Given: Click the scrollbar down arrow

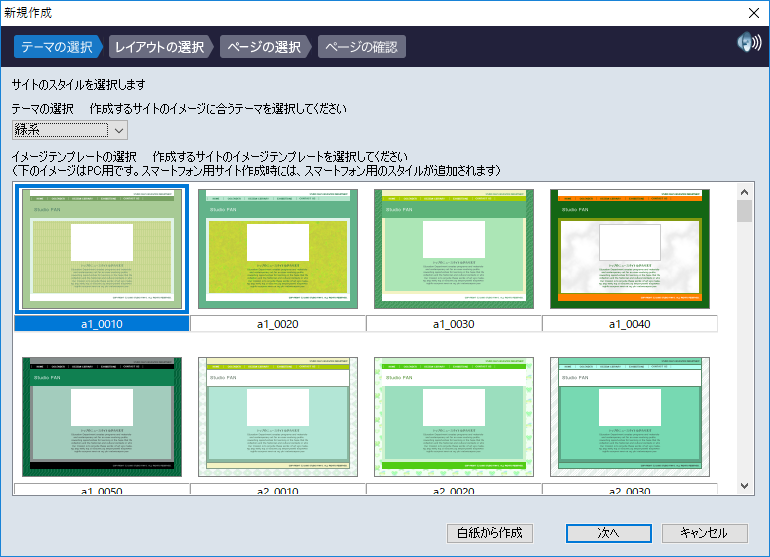Looking at the screenshot, I should point(744,485).
